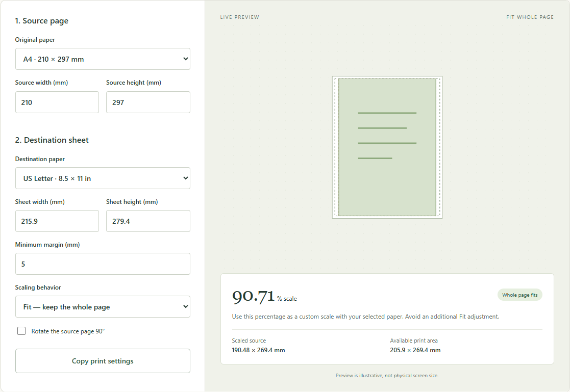
Task: Click the Whole page fits badge
Action: click(520, 295)
